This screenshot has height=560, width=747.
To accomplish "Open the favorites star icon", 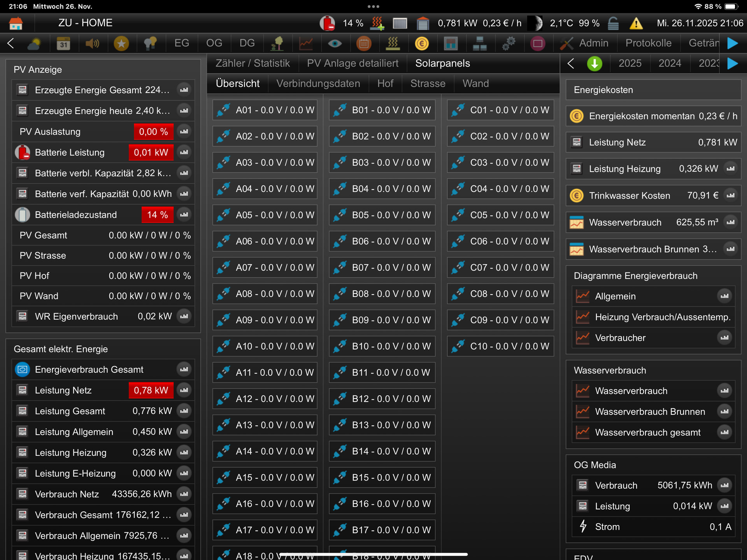I will point(121,43).
